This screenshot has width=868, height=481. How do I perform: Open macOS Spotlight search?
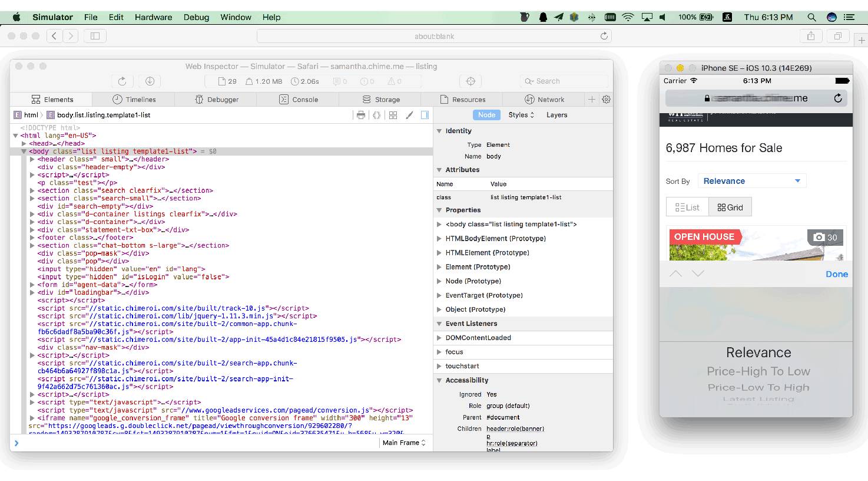(x=811, y=17)
